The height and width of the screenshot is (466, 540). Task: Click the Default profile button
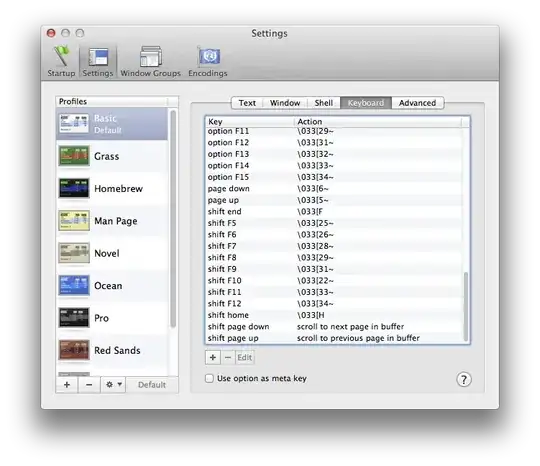click(152, 385)
